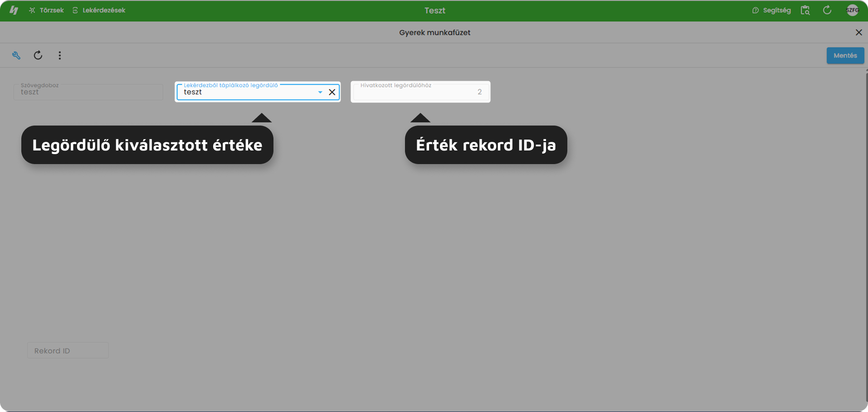
Task: Click the refresh icon in the green header
Action: pyautogui.click(x=827, y=10)
